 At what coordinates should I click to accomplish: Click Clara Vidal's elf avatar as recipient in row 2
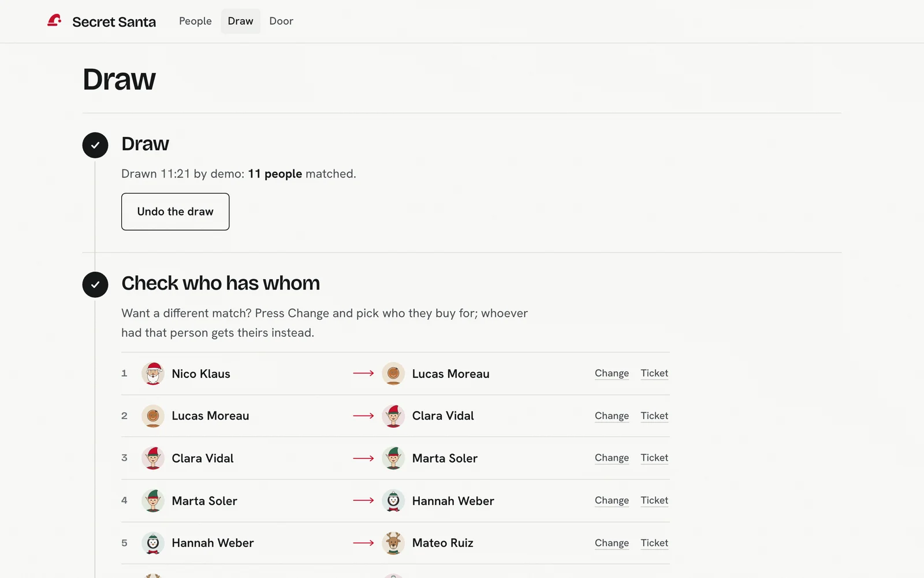pos(393,416)
